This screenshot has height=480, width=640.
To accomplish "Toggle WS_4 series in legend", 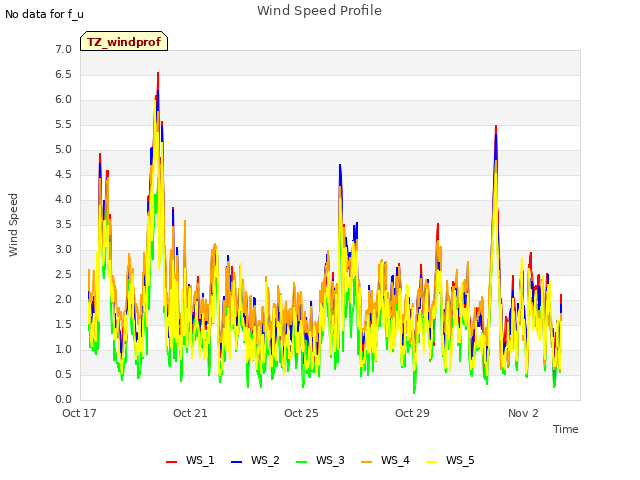I will (385, 460).
